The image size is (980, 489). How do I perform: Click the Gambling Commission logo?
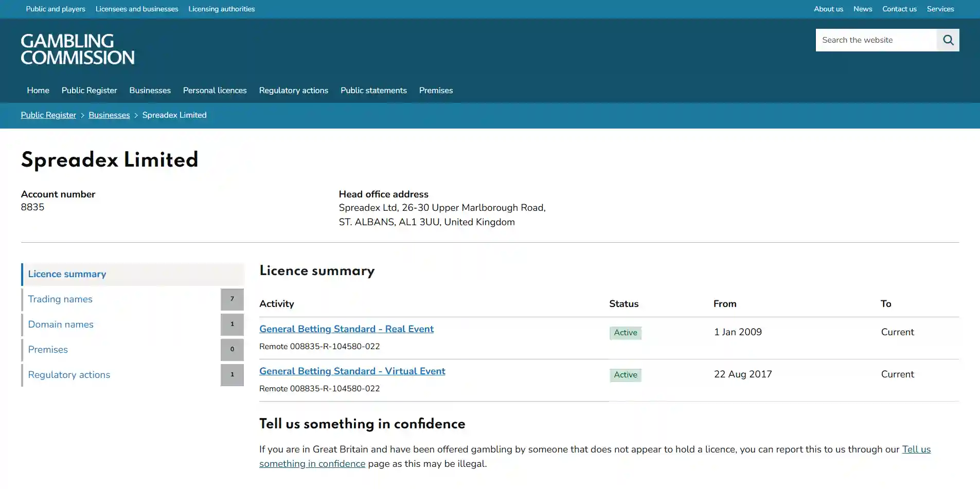pyautogui.click(x=78, y=49)
